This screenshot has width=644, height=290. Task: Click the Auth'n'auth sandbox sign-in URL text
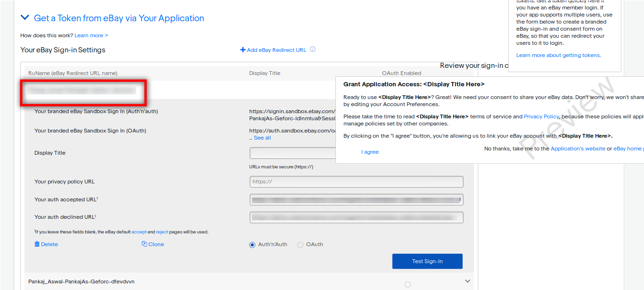tap(293, 115)
